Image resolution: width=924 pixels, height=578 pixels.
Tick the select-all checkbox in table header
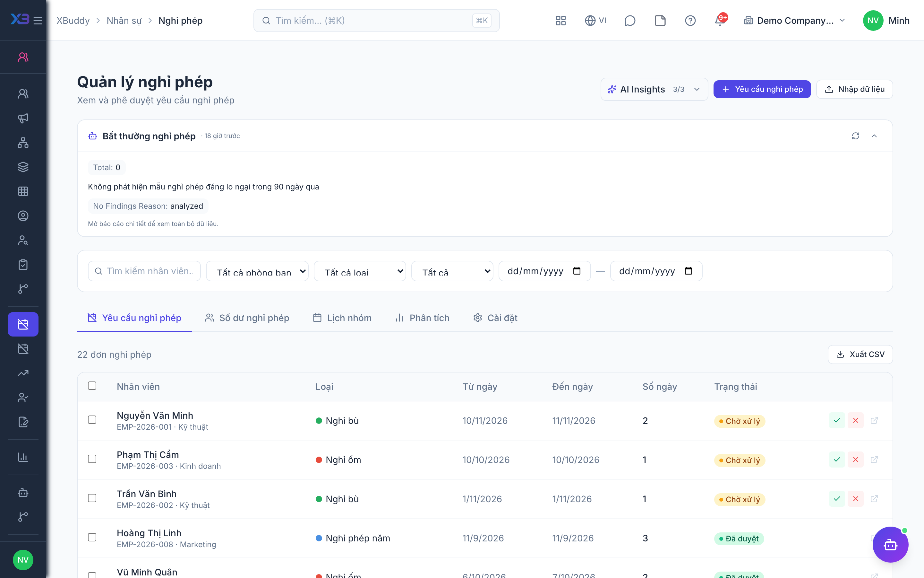coord(92,386)
